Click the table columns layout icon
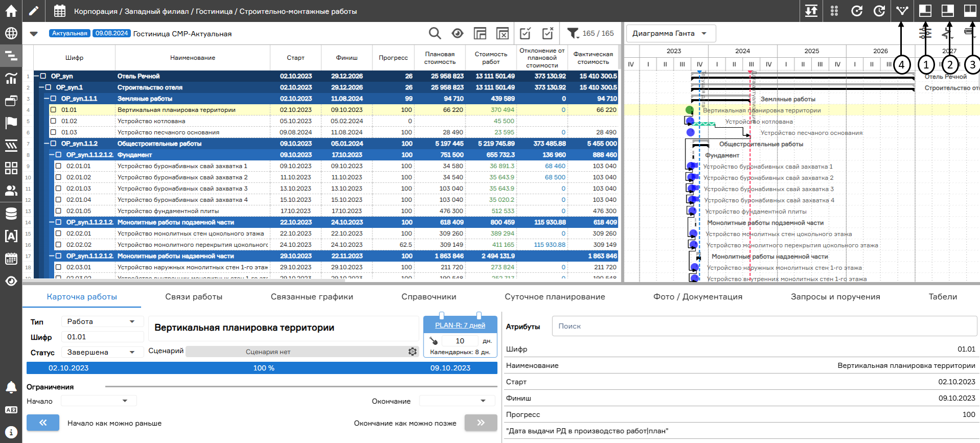This screenshot has height=443, width=980. (x=480, y=33)
